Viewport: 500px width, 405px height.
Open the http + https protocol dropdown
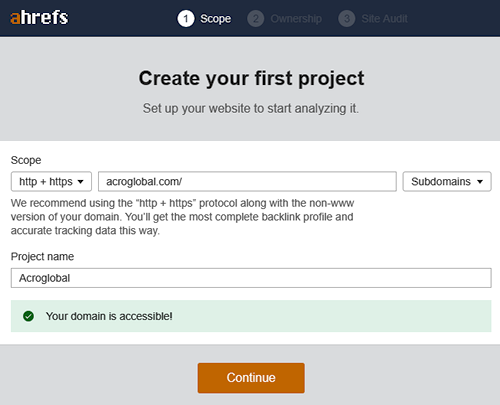click(x=51, y=181)
